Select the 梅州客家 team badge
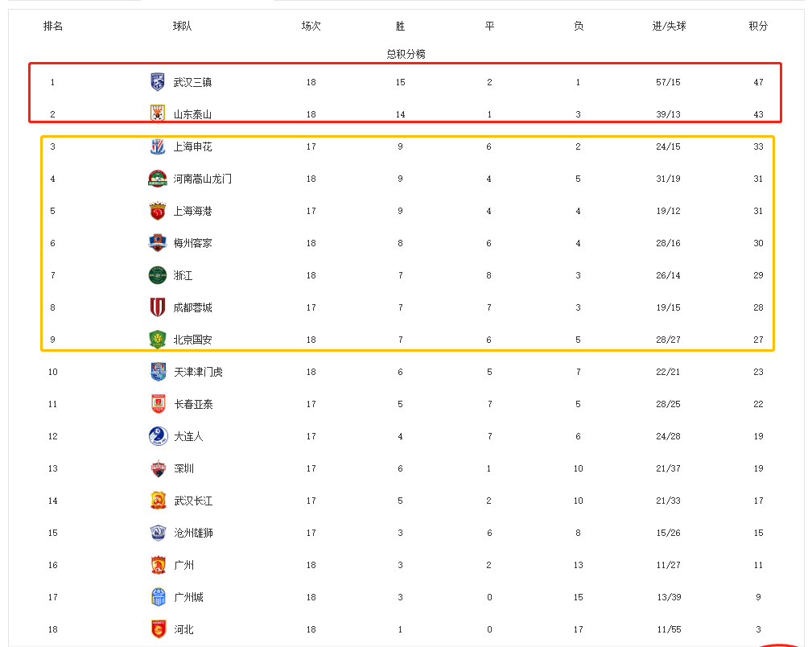The width and height of the screenshot is (812, 647). (x=158, y=243)
